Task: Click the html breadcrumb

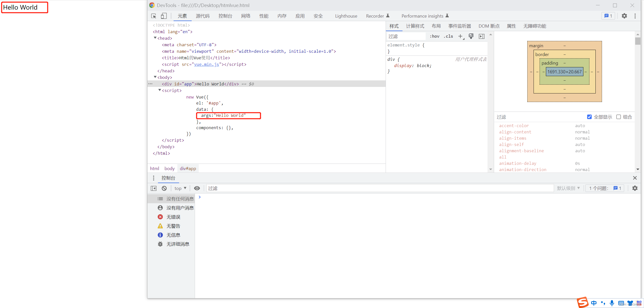Action: [x=154, y=169]
